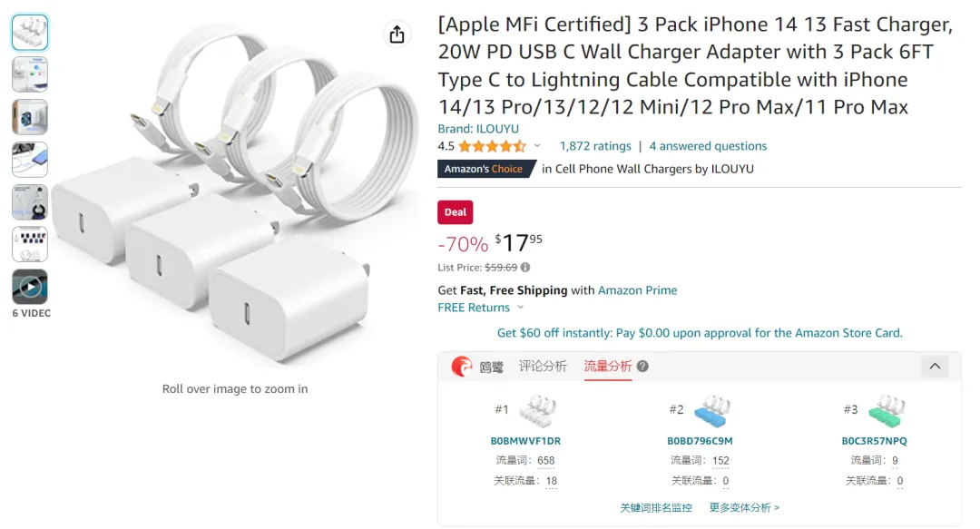
Task: Click the help question mark beside 流量分析
Action: (x=642, y=367)
